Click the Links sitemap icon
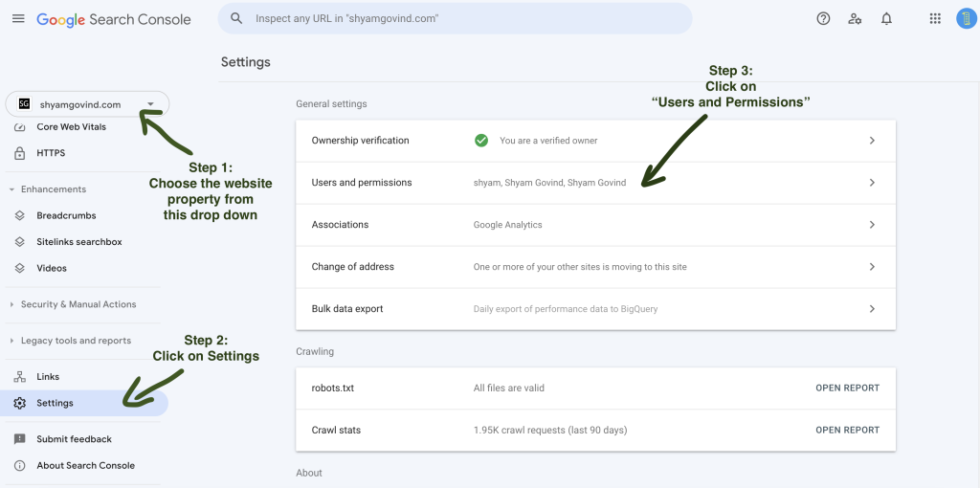 coord(19,377)
